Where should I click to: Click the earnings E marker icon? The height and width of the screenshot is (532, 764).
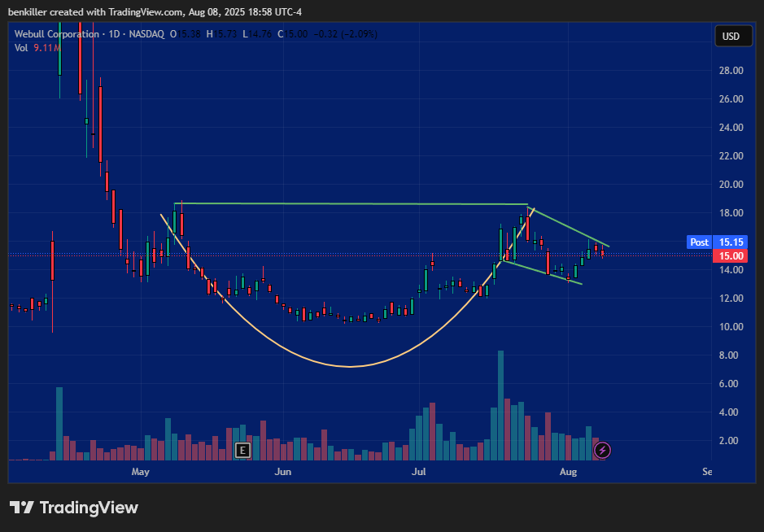[x=242, y=450]
